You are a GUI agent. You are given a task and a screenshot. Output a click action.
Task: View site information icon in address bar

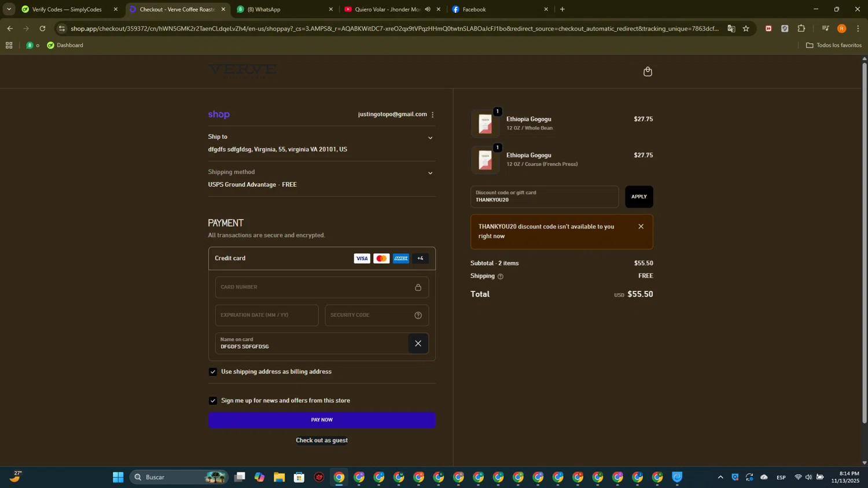62,28
